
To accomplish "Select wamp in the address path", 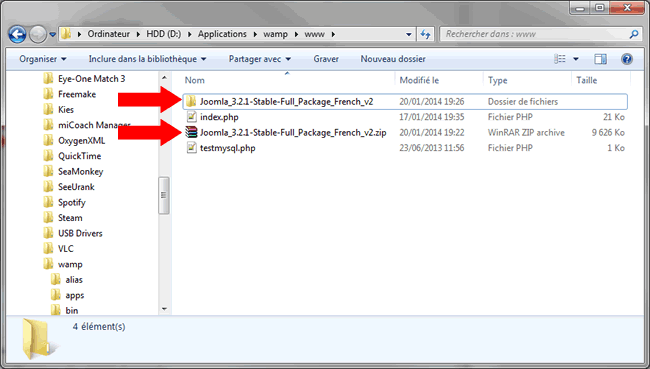I will [x=275, y=34].
